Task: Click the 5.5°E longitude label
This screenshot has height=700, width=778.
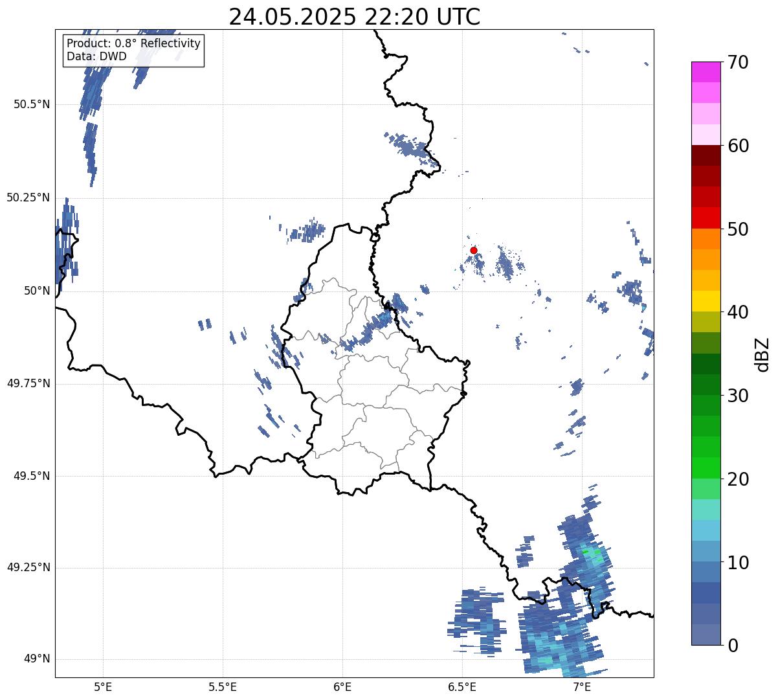Action: pyautogui.click(x=223, y=686)
